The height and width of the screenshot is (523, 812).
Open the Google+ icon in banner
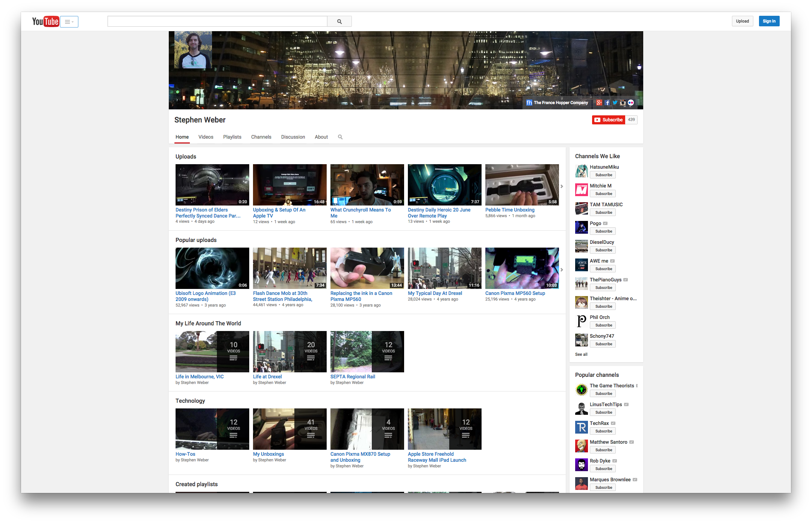point(599,103)
